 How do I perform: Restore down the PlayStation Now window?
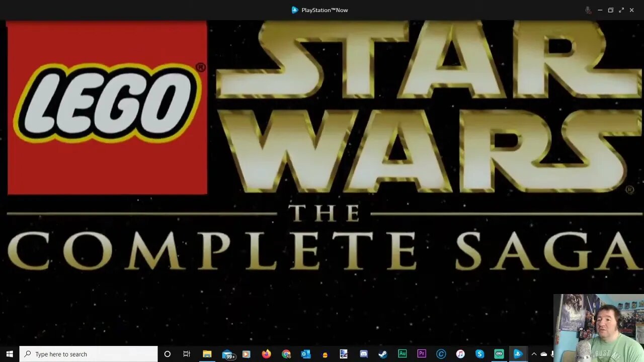[610, 10]
